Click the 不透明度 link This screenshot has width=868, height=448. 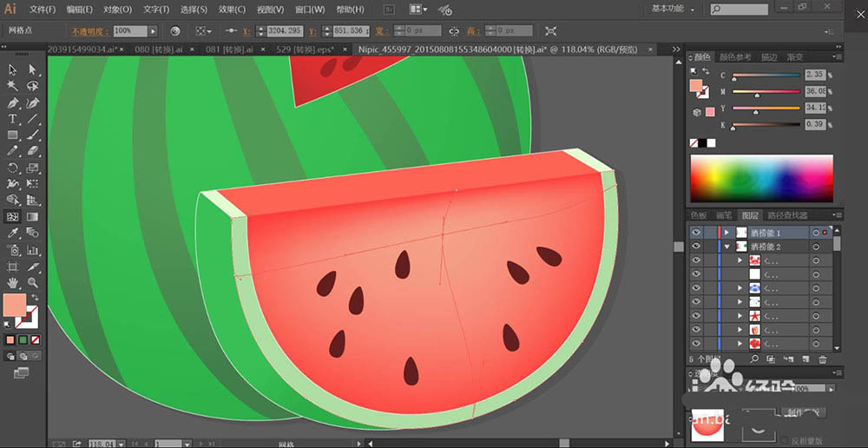coord(85,30)
